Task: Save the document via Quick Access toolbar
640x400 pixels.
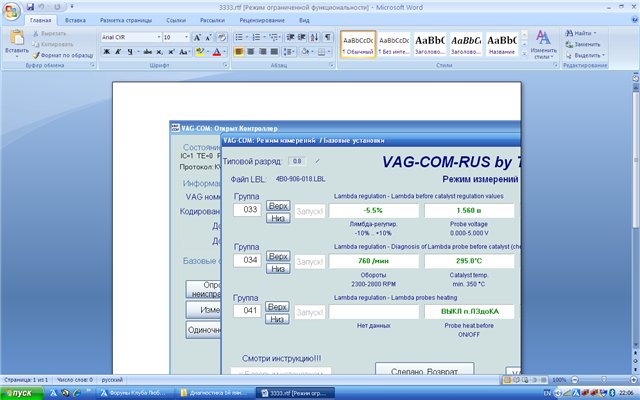Action: [x=31, y=7]
